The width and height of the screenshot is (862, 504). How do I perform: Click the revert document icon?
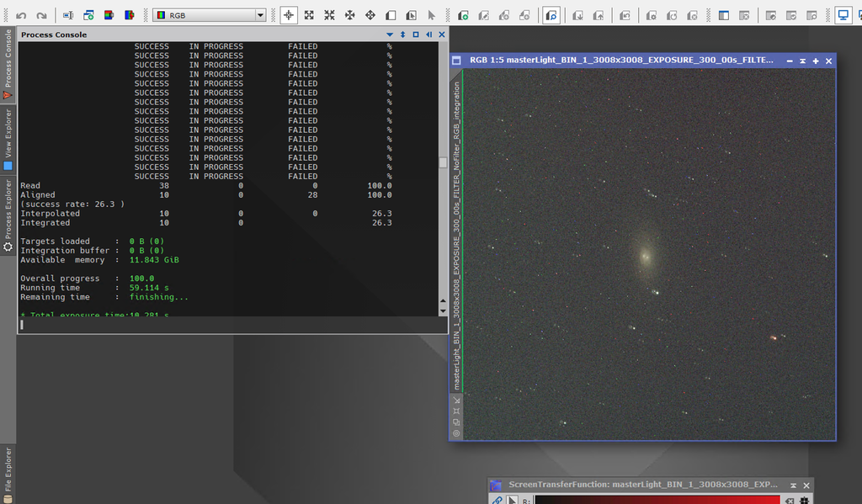pyautogui.click(x=625, y=15)
